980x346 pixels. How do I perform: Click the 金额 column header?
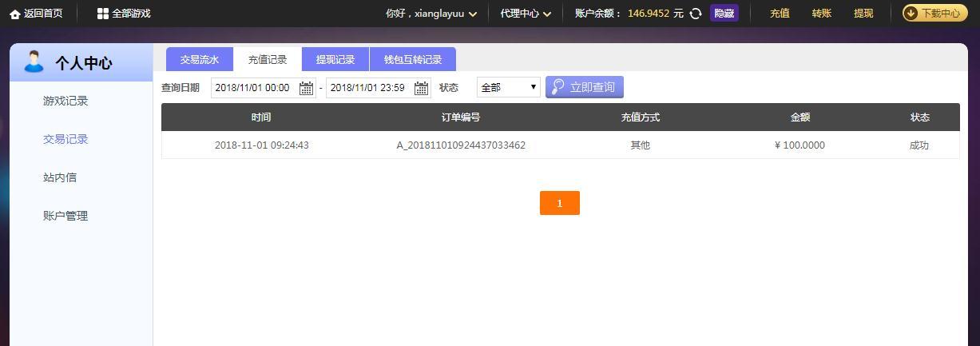click(x=800, y=117)
